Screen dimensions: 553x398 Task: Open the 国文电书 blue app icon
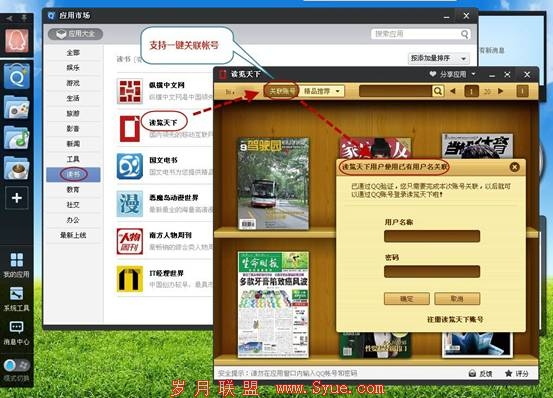click(130, 166)
